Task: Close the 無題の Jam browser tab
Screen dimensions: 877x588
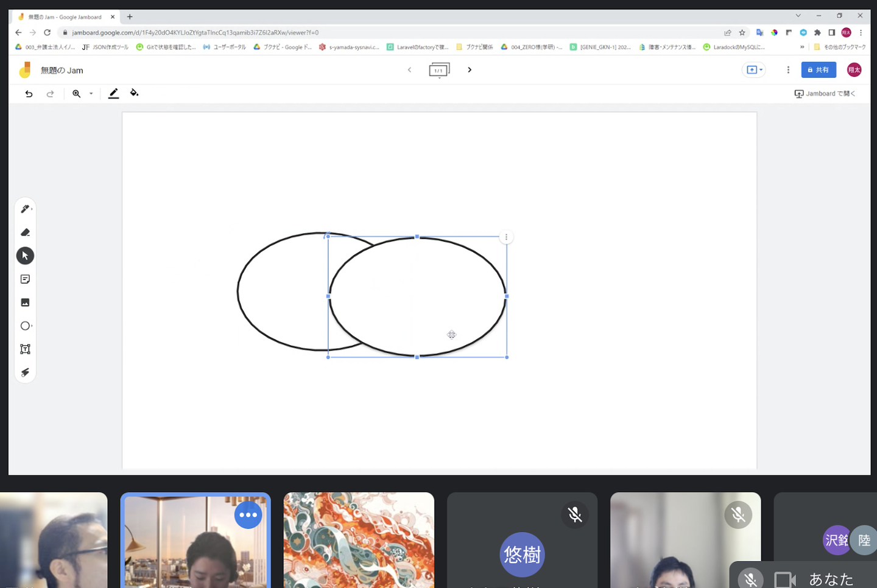Action: click(113, 17)
